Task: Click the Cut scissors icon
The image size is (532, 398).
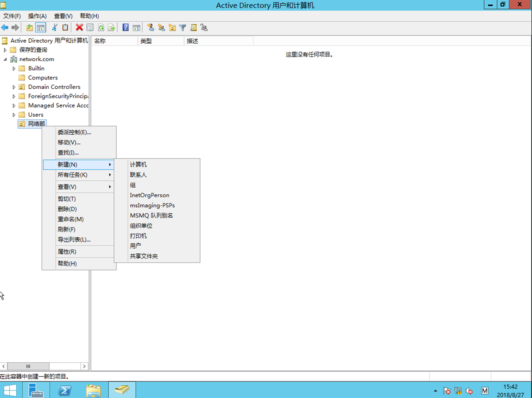Action: pyautogui.click(x=54, y=28)
